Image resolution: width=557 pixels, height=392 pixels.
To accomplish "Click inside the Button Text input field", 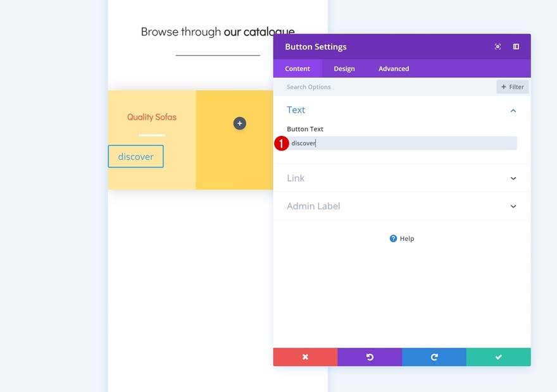I will pyautogui.click(x=402, y=143).
